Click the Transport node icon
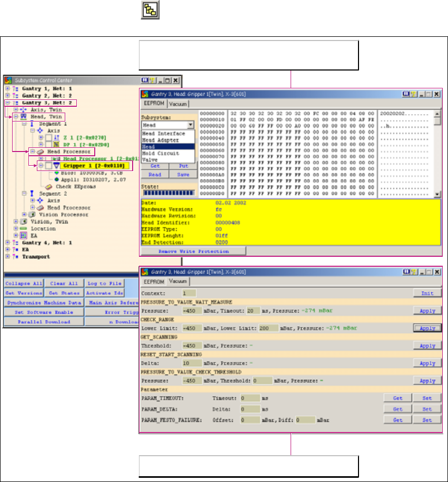Image resolution: width=448 pixels, height=482 pixels. [15, 256]
